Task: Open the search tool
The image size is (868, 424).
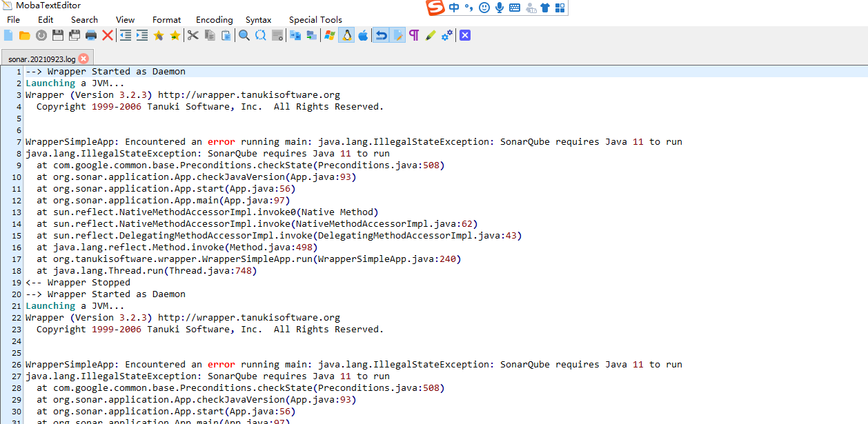Action: point(244,34)
